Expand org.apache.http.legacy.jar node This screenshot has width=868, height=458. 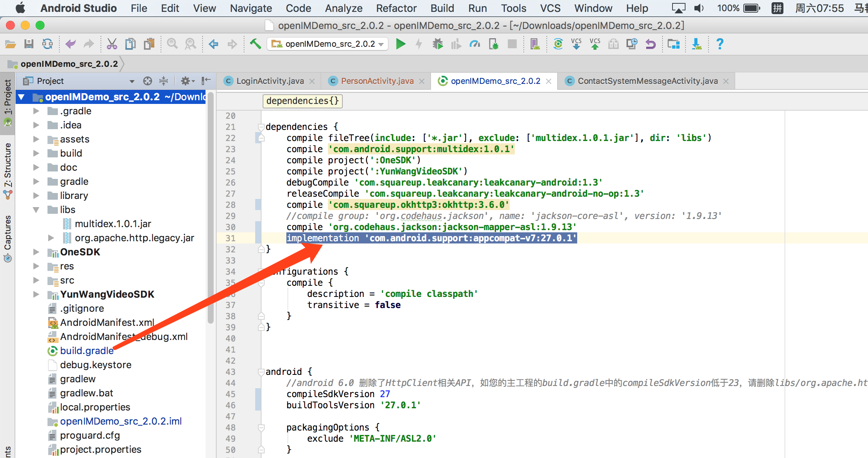[51, 238]
